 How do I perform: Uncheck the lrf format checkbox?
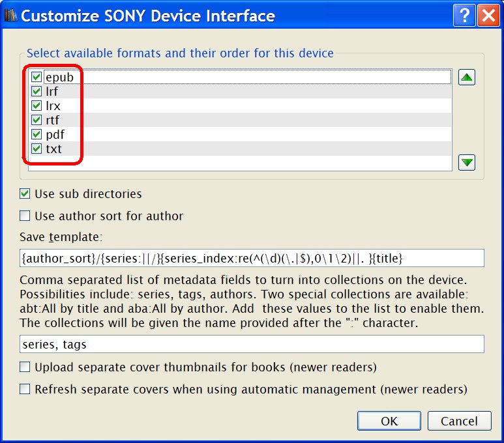click(37, 91)
